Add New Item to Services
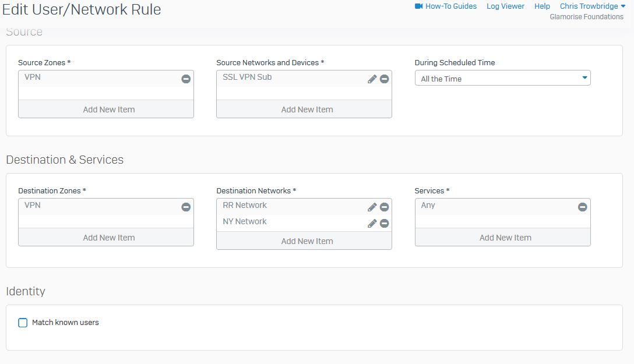The height and width of the screenshot is (364, 634). pos(505,238)
